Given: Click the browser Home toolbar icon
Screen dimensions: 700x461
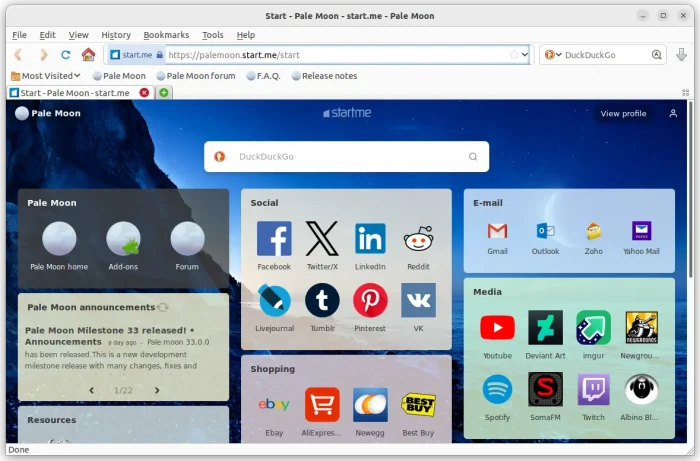Looking at the screenshot, I should pos(89,55).
